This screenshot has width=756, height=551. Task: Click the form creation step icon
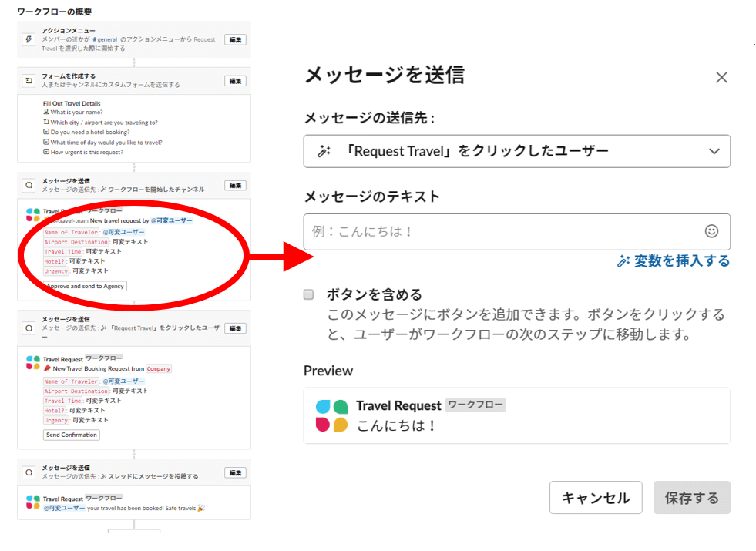29,80
